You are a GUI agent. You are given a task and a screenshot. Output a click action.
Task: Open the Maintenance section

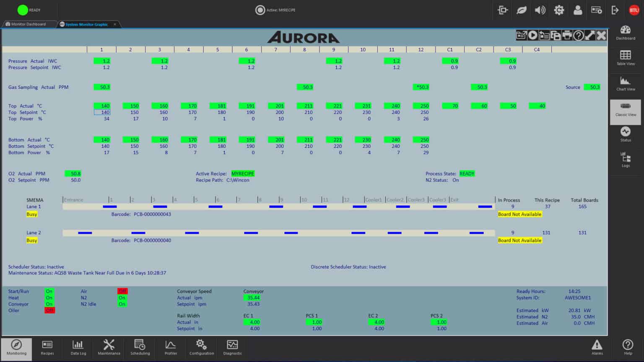109,347
